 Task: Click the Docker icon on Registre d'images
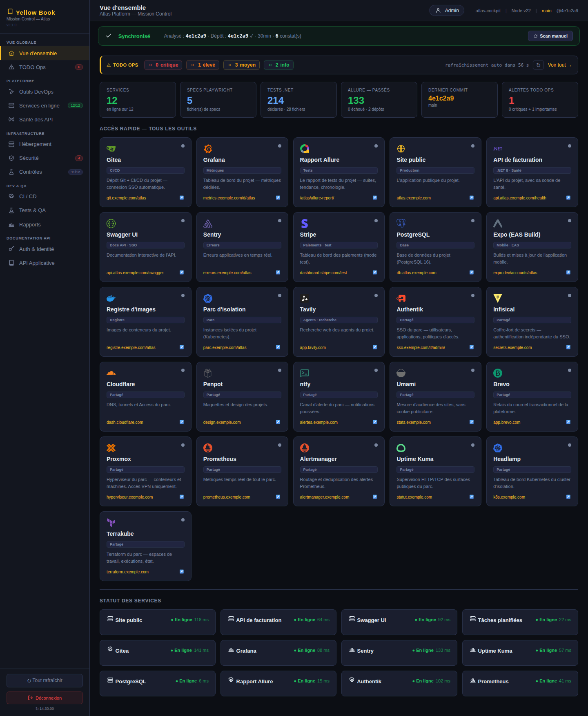pyautogui.click(x=111, y=298)
